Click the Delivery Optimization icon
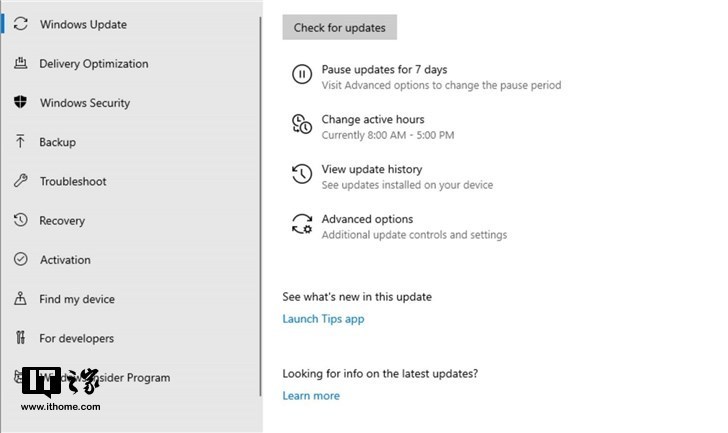The image size is (728, 433). (x=20, y=63)
